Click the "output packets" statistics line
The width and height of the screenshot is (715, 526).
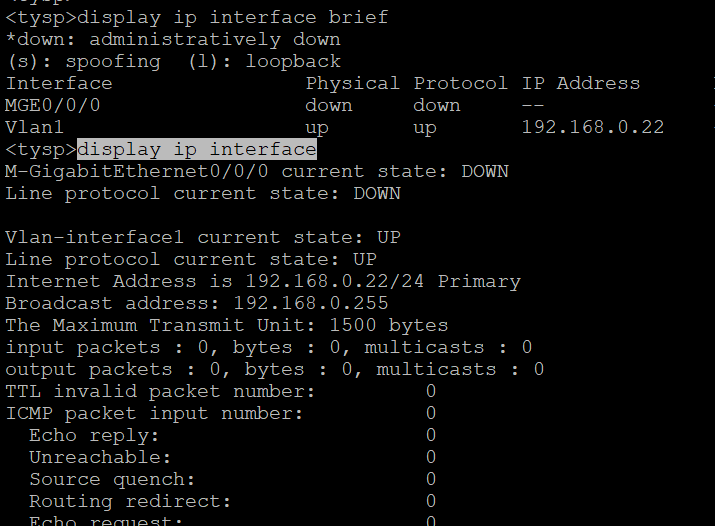[274, 370]
